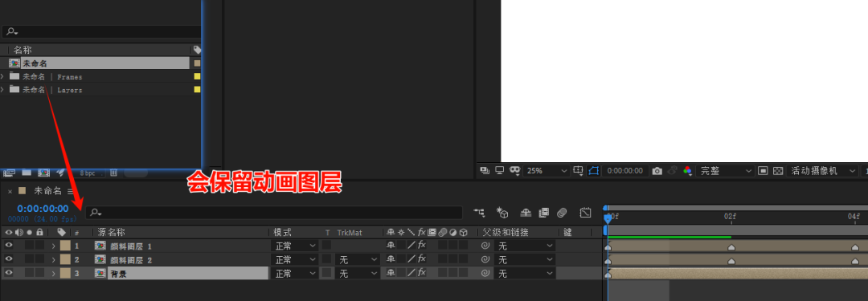Open the Graph Editor icon in timeline

click(x=586, y=213)
